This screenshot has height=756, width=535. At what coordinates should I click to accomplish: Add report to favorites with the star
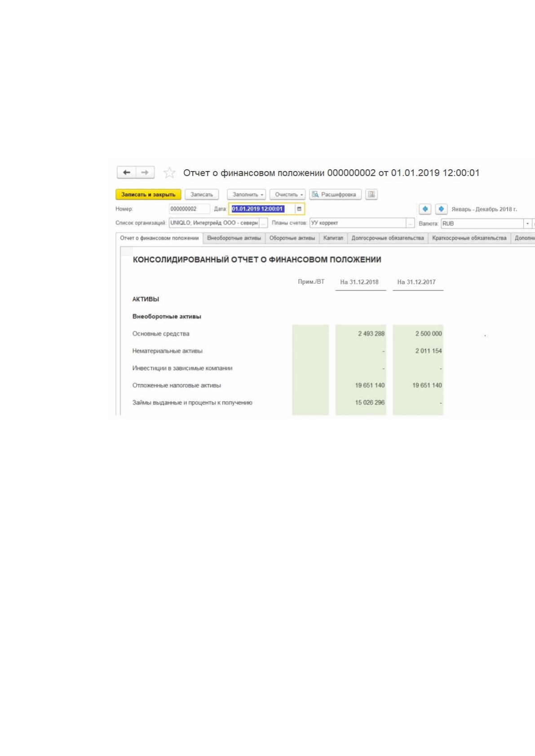click(169, 173)
